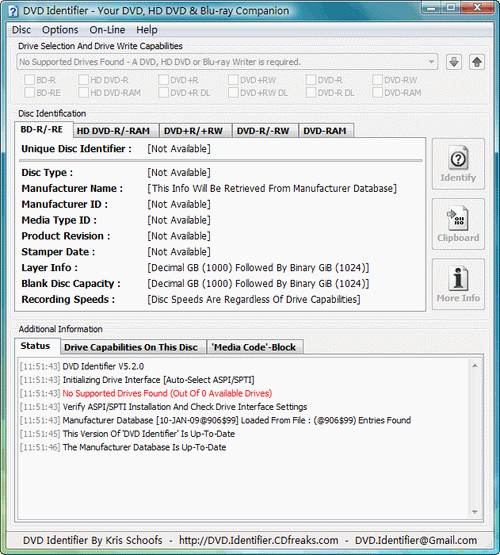
Task: Click the question mark title bar icon
Action: (13, 11)
